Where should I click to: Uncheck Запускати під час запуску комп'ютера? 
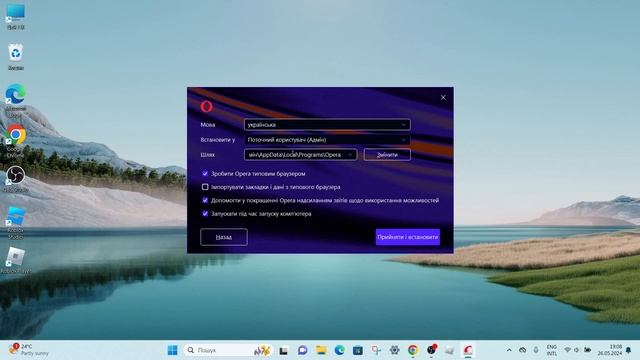[205, 213]
